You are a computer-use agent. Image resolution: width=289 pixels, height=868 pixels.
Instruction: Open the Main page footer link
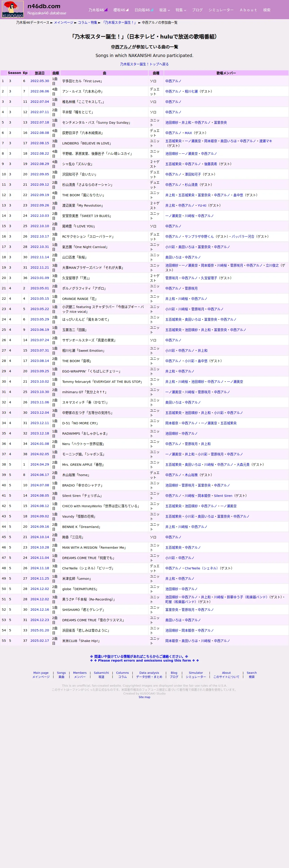pos(41,675)
